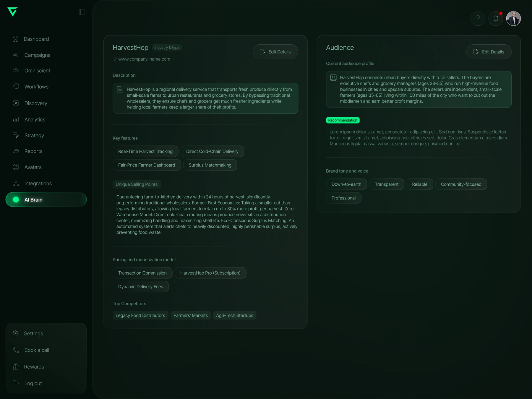Screen dimensions: 532x399
Task: Click the Log out arrow icon
Action: [x=16, y=383]
